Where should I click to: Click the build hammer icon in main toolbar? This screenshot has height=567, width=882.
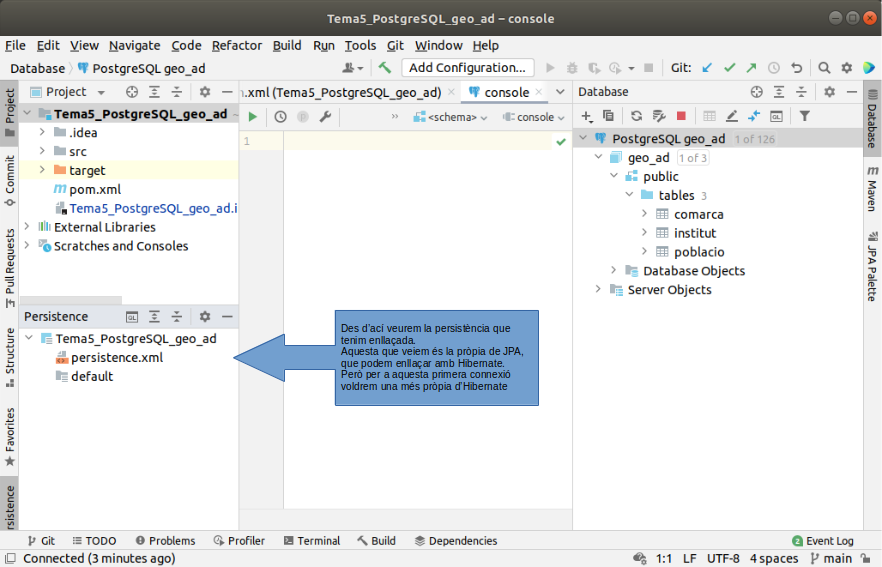tap(385, 68)
